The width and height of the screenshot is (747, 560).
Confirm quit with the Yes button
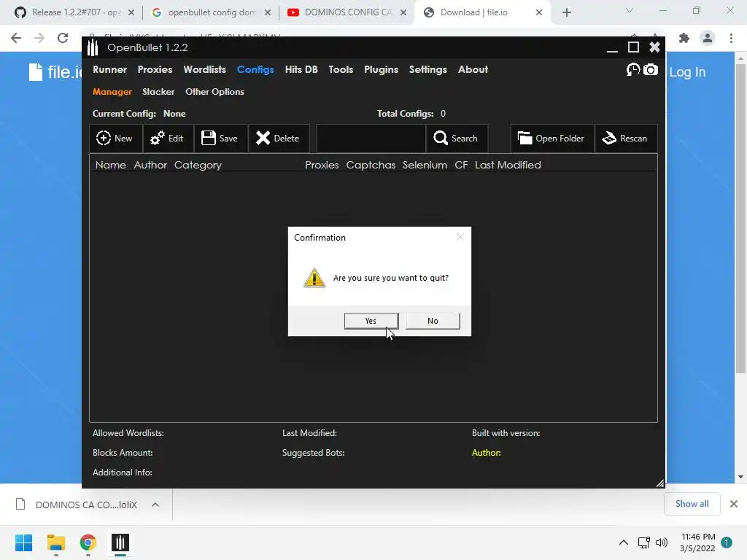click(x=371, y=321)
